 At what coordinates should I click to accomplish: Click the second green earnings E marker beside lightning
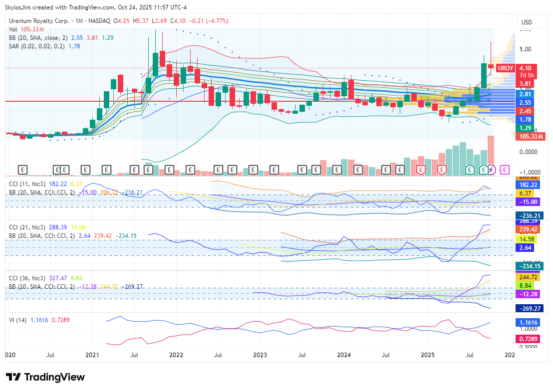point(484,170)
